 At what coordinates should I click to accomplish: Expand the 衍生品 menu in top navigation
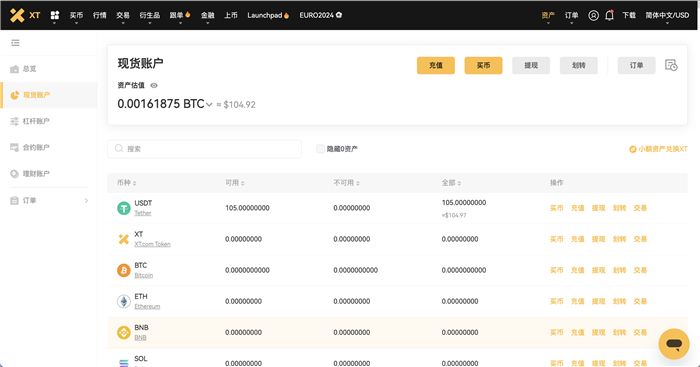pos(150,15)
